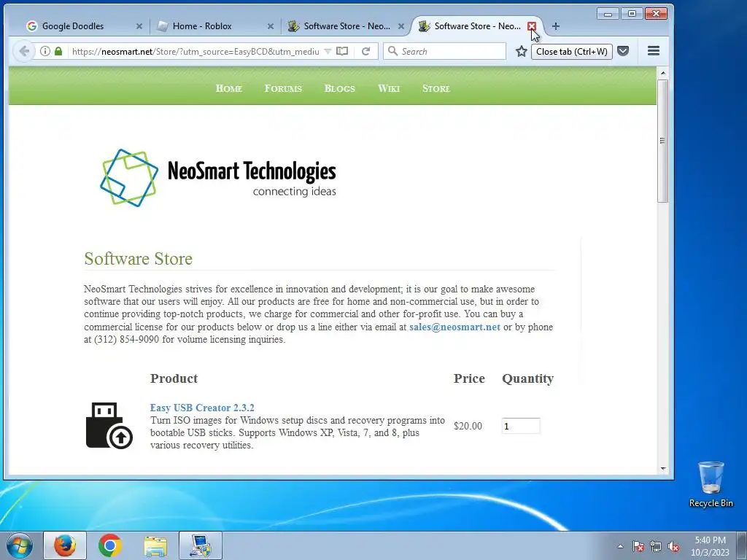Click the URL address bar
This screenshot has height=560, width=747.
tap(196, 52)
